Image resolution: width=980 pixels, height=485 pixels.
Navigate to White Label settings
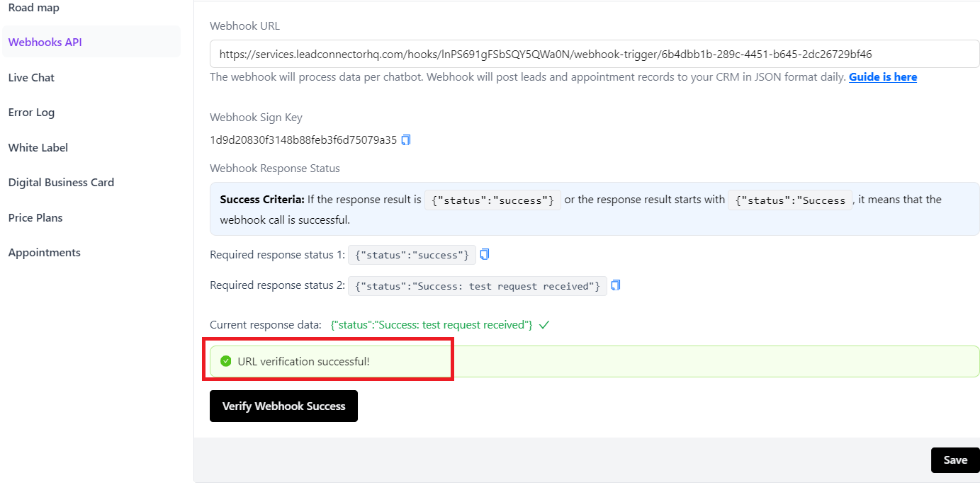[38, 147]
